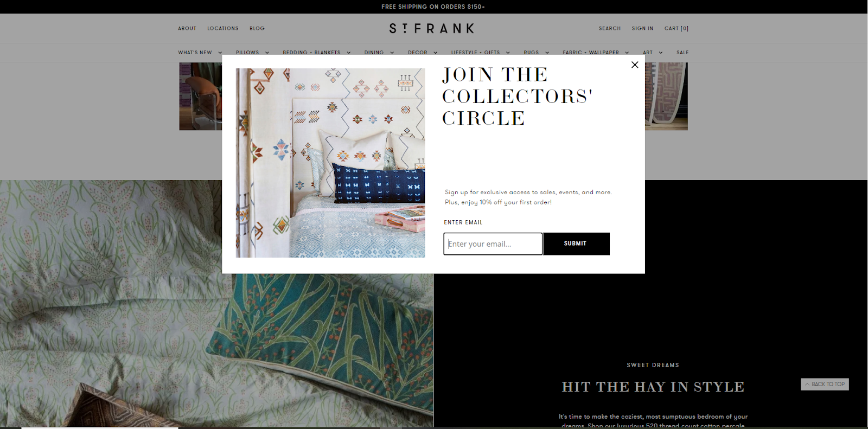This screenshot has height=429, width=868.
Task: Open the Decor dropdown chevron
Action: pyautogui.click(x=435, y=53)
